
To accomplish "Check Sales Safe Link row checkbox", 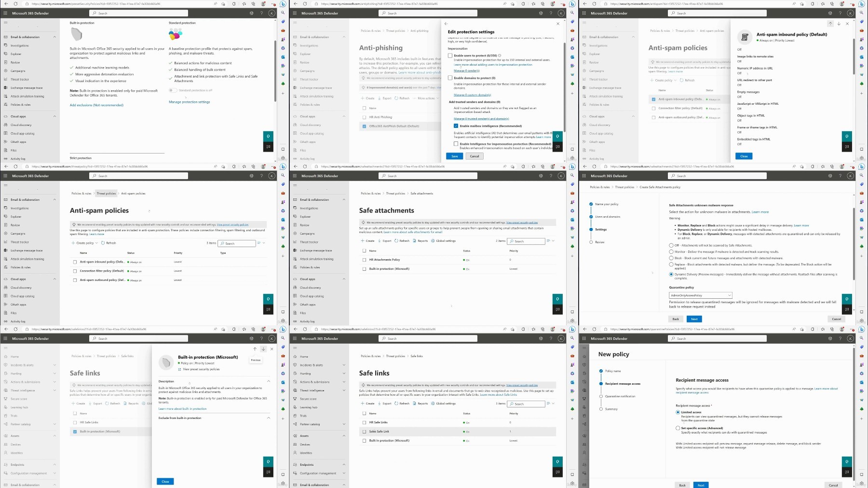I will click(364, 432).
